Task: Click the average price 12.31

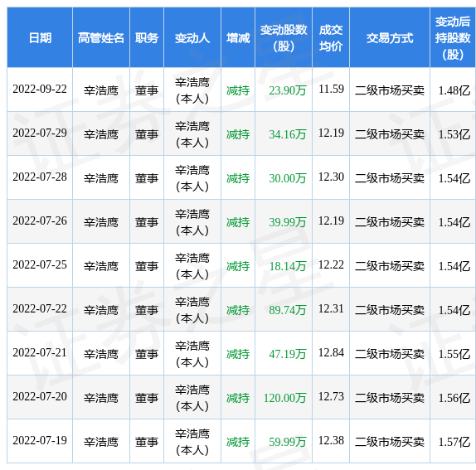Action: [x=331, y=309]
